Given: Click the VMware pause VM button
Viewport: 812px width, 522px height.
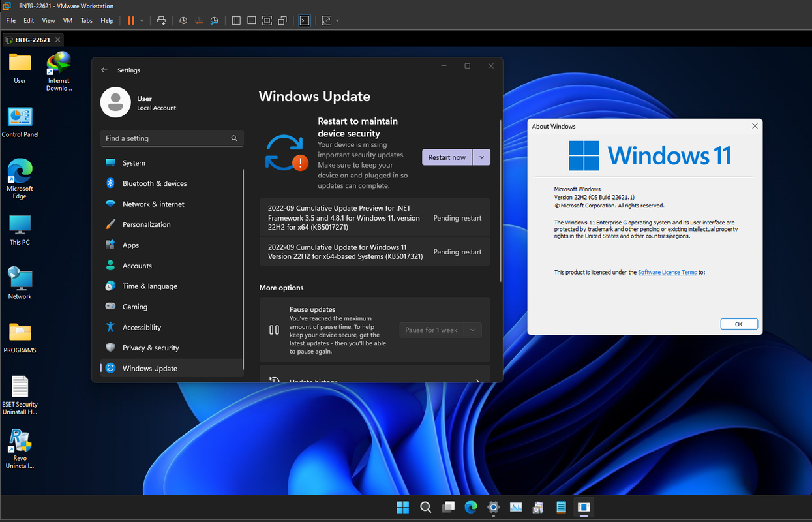Looking at the screenshot, I should point(130,20).
